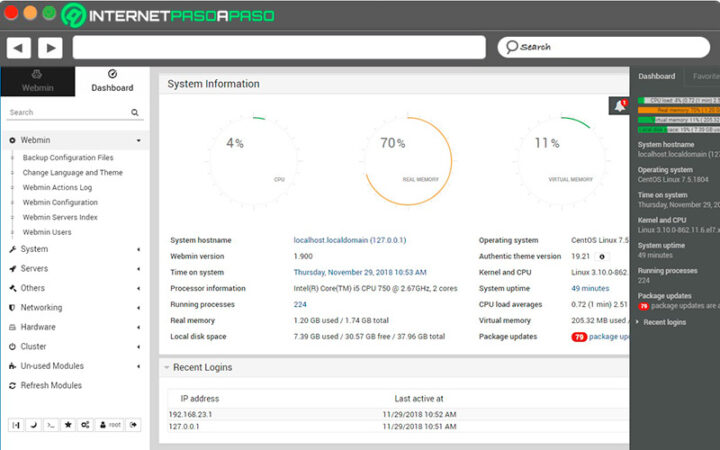The width and height of the screenshot is (720, 450).
Task: Switch to the Dashboard tab in sidebar
Action: point(112,81)
